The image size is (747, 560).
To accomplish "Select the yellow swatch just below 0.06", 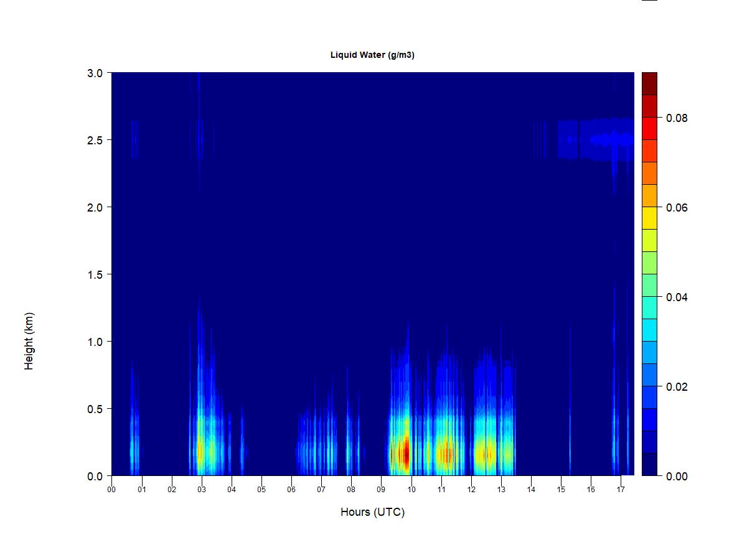I will click(649, 218).
